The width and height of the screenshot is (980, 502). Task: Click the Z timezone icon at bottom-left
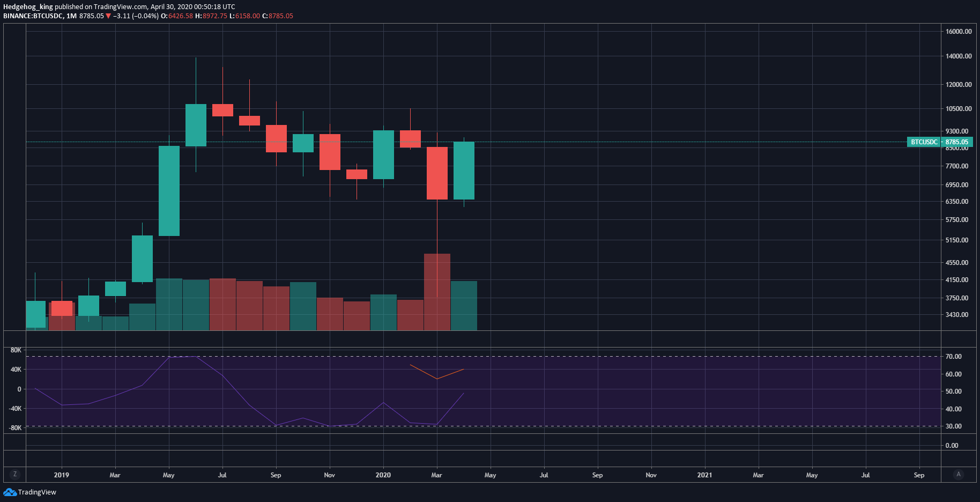[x=15, y=474]
